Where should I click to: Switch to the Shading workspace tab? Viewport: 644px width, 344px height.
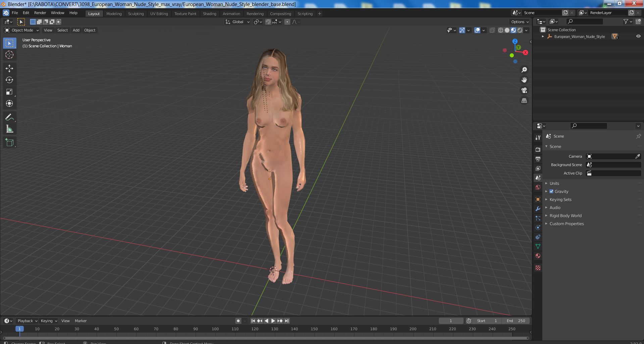click(x=209, y=14)
